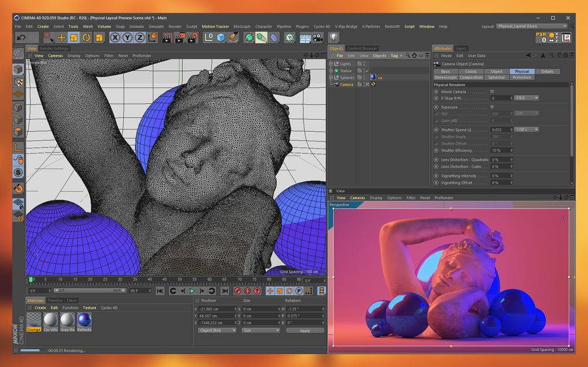Click the Axis L-shaped mode icon
Screen dimensions: 588x367
click(x=18, y=147)
